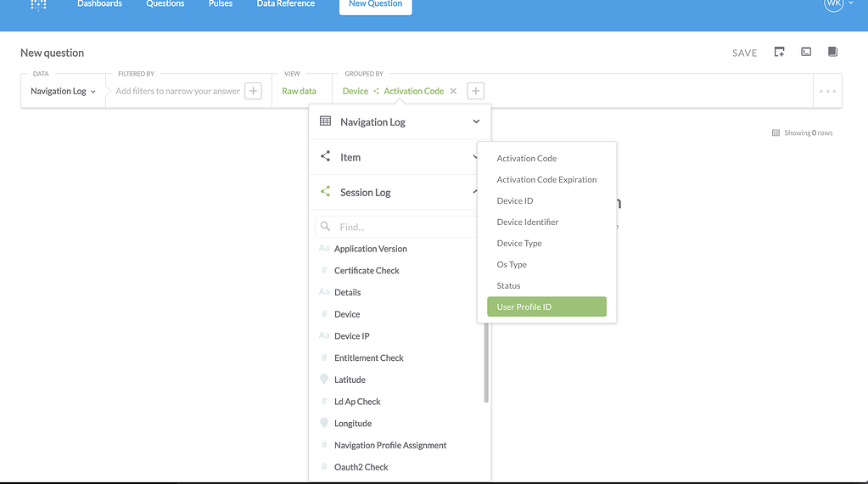
Task: Open the SQL console editor icon
Action: pos(806,52)
